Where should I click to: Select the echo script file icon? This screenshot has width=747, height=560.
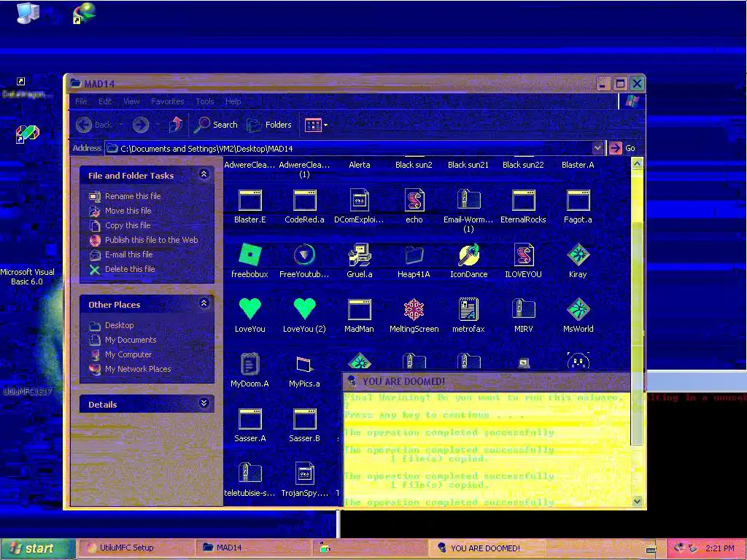pyautogui.click(x=414, y=200)
